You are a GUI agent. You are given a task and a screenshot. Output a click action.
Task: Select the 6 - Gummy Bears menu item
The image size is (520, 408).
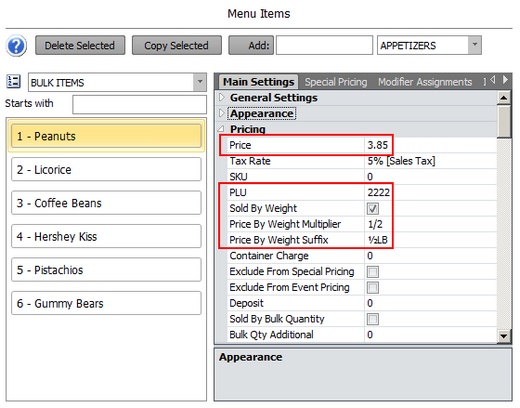point(106,303)
